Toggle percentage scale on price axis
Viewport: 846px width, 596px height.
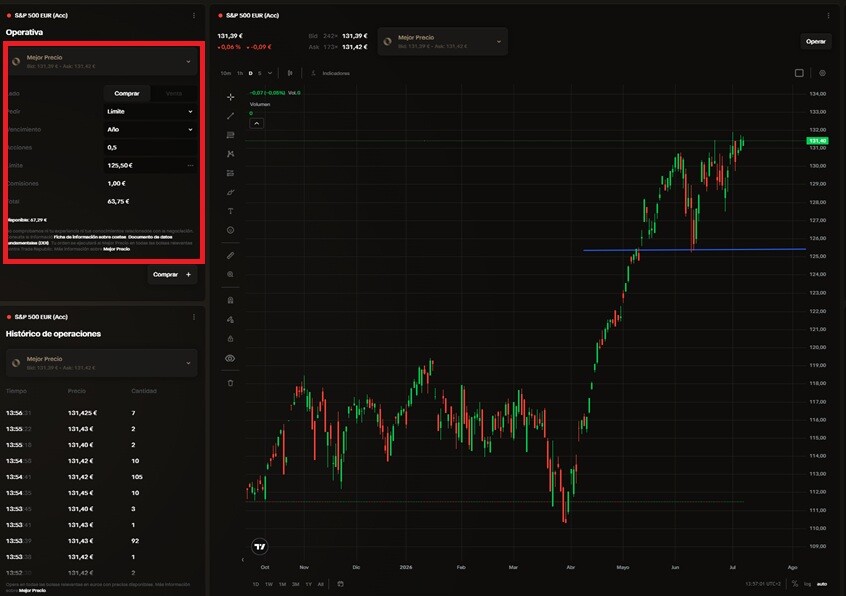pyautogui.click(x=795, y=584)
